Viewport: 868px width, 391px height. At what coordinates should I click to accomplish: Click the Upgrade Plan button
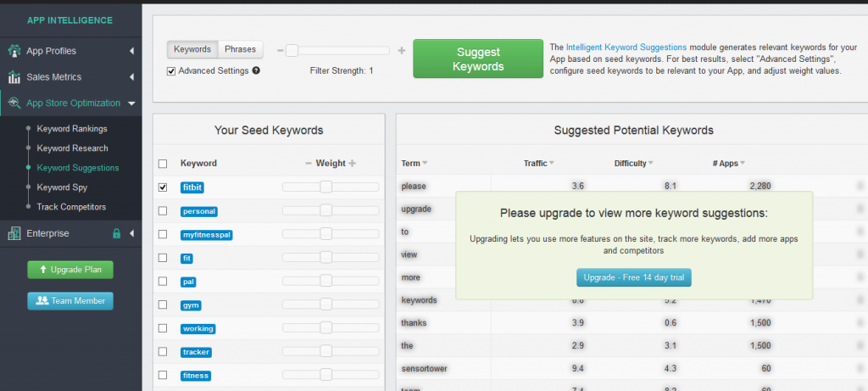[70, 270]
